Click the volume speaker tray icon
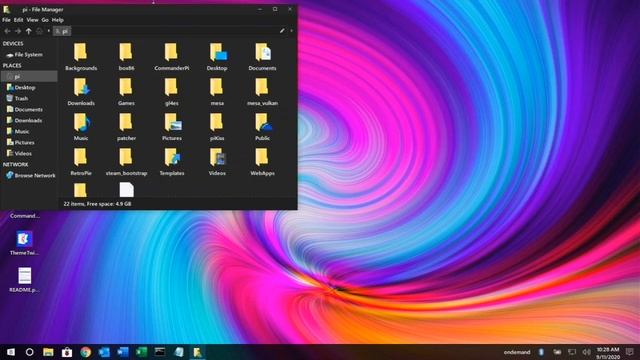The height and width of the screenshot is (360, 640). [587, 352]
